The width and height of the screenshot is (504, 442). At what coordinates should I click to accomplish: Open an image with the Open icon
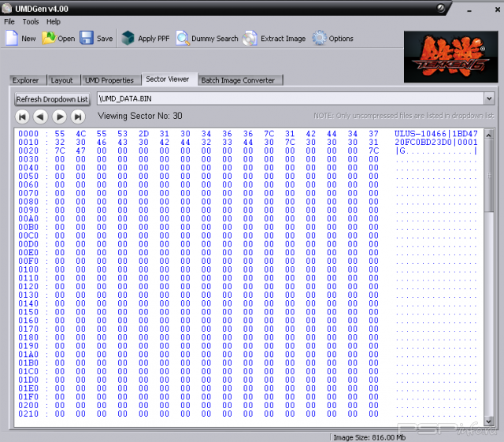[49, 39]
